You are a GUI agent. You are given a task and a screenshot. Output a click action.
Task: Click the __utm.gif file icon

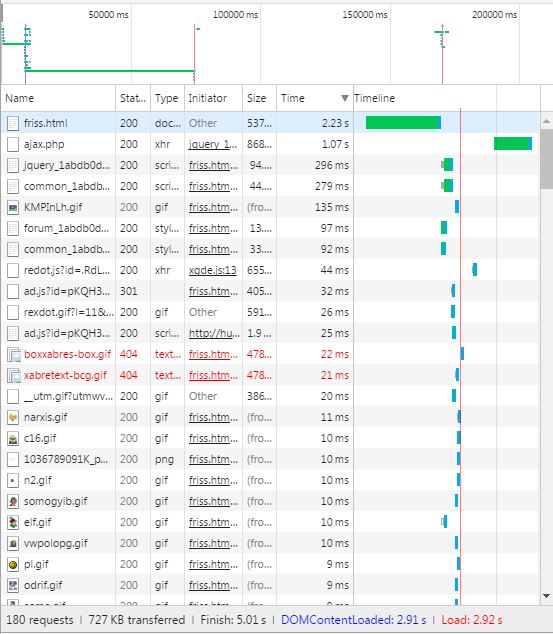13,396
